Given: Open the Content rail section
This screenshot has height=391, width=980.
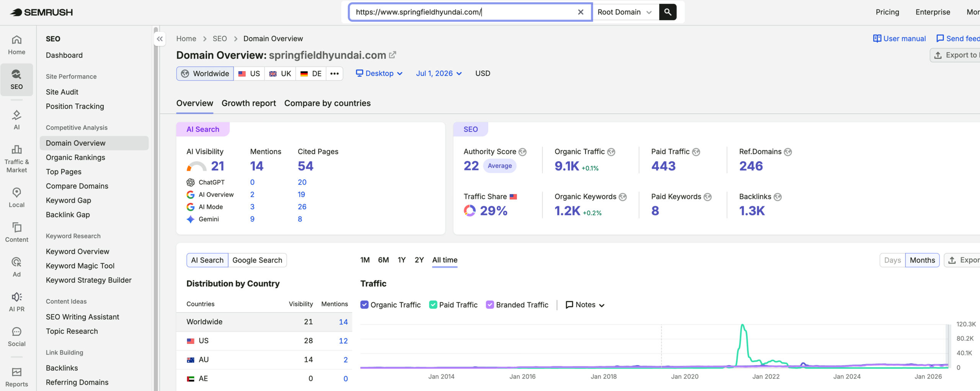Looking at the screenshot, I should [x=16, y=232].
